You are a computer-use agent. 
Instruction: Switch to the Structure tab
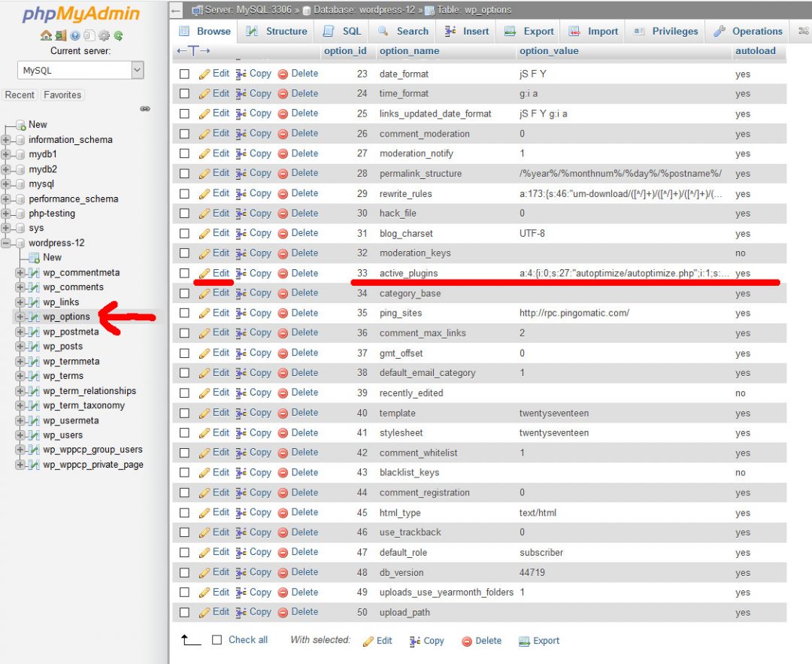[277, 31]
